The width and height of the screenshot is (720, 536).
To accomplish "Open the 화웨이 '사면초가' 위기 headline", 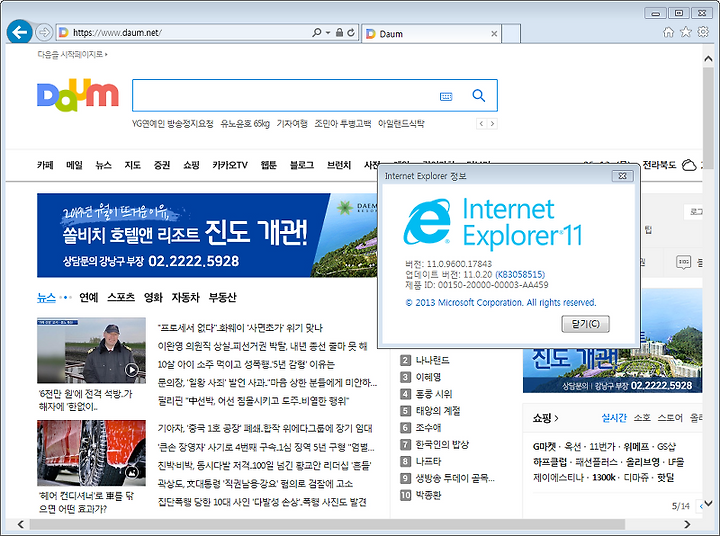I will (240, 328).
